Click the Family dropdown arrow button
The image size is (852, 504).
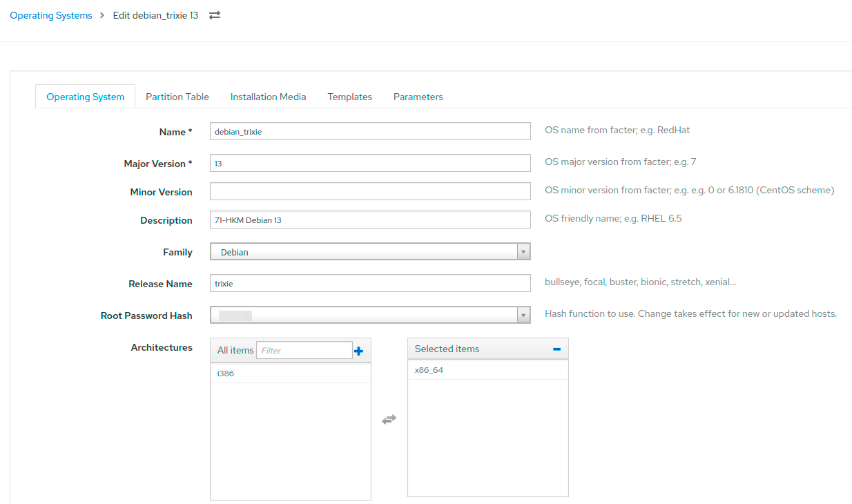pyautogui.click(x=523, y=252)
